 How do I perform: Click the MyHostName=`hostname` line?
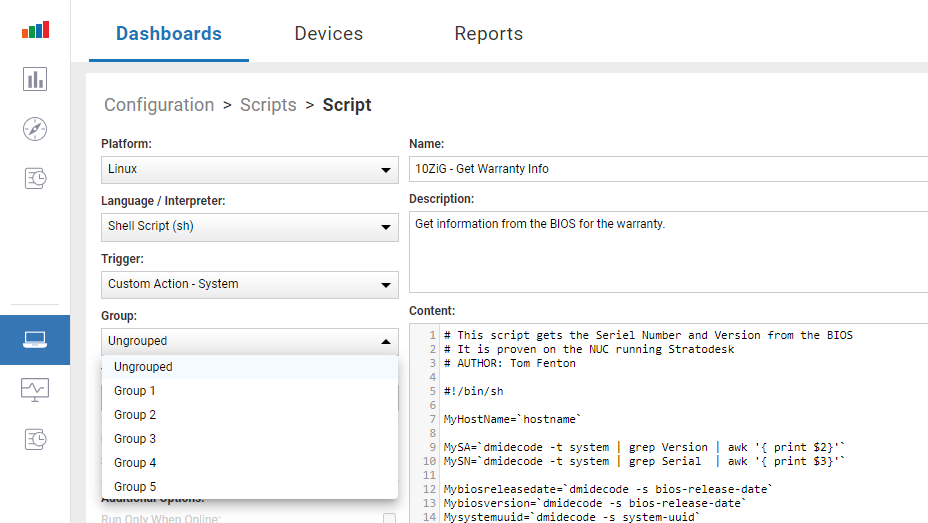coord(513,419)
